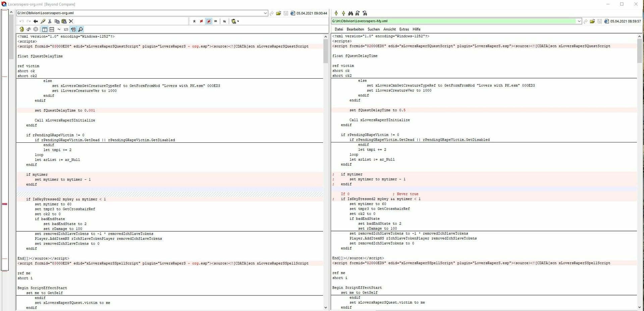
Task: Click 'Call xLoversRaperSInitialize' in left pane
Action: (x=65, y=120)
